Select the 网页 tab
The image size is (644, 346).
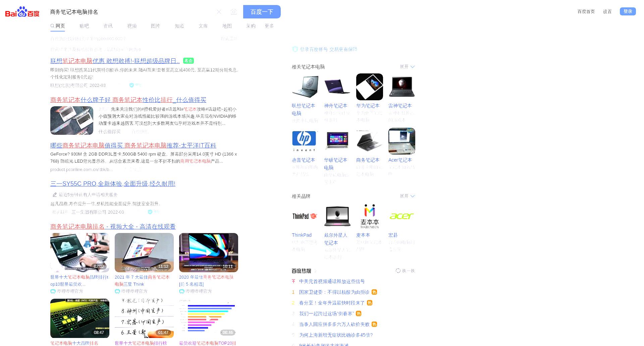[x=58, y=26]
